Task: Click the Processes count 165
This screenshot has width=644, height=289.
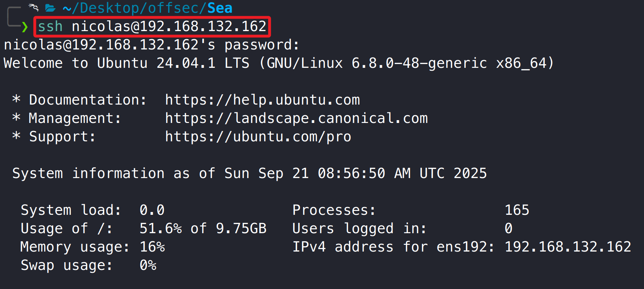Action: tap(517, 210)
